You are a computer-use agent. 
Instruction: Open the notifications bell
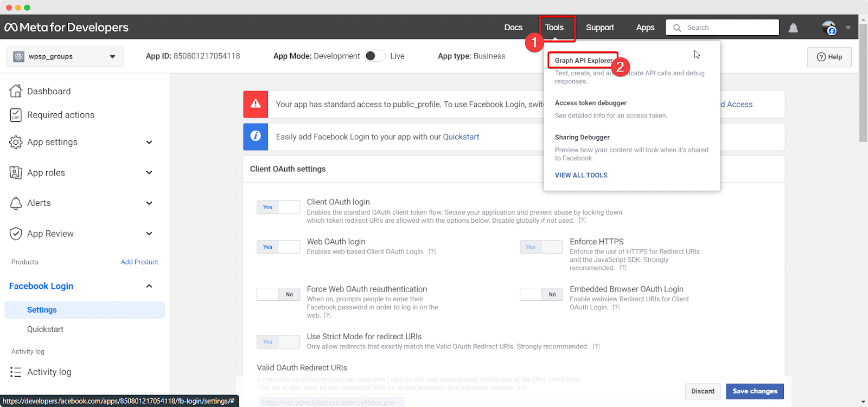pyautogui.click(x=793, y=28)
